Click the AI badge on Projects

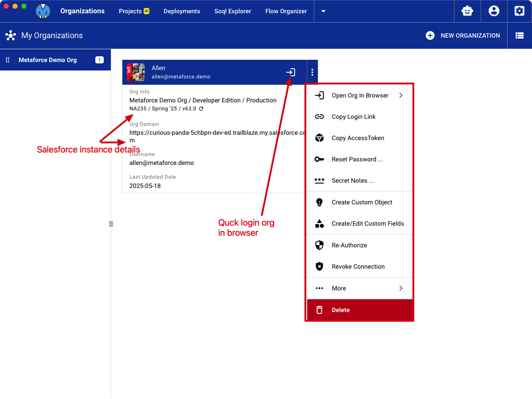click(146, 11)
